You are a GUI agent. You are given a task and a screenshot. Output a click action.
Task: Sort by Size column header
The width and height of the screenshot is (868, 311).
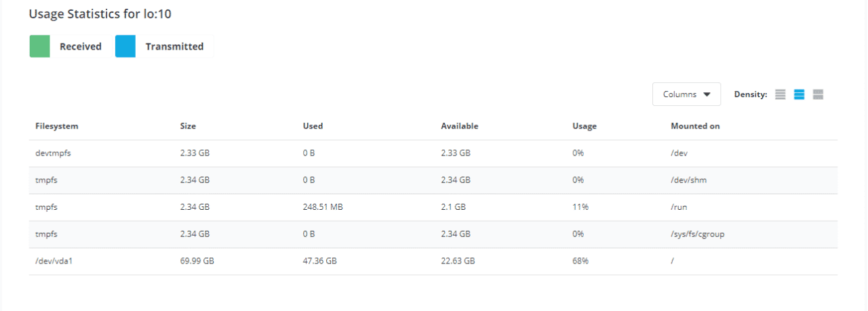coord(188,126)
